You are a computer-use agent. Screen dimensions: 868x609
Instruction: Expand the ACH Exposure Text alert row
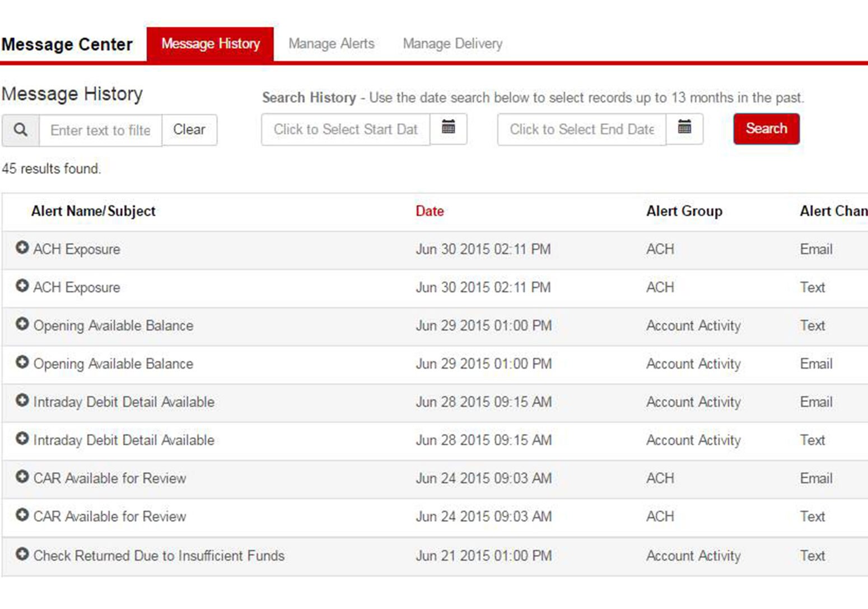click(22, 286)
